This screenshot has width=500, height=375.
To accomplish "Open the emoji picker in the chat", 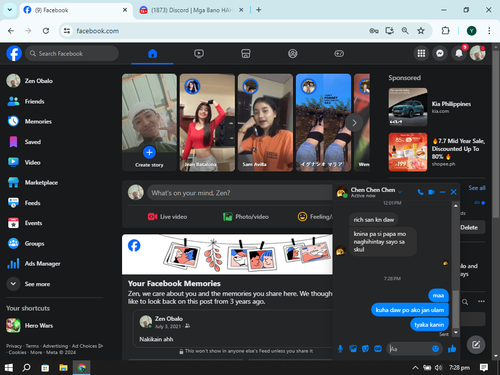I will [435, 349].
